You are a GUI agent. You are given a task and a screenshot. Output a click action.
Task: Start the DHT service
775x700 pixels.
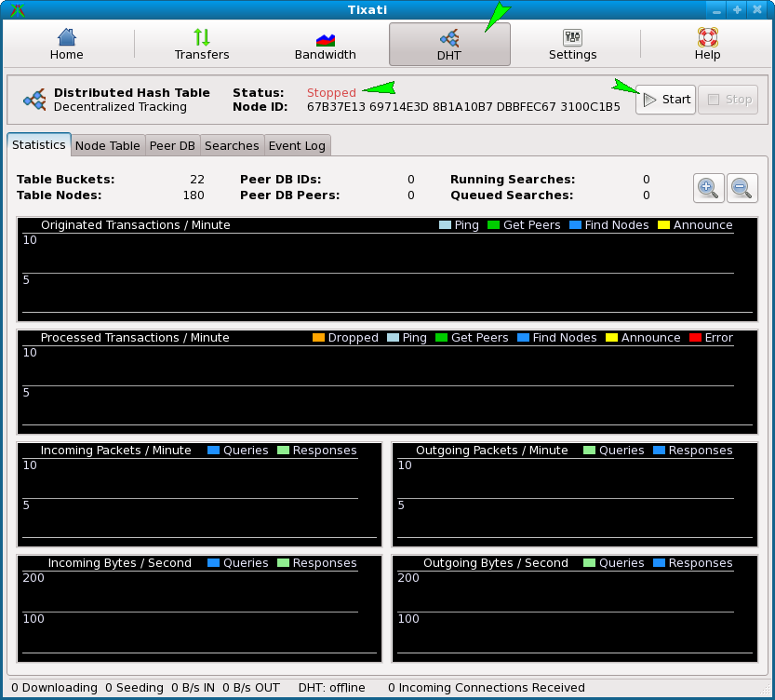(666, 100)
